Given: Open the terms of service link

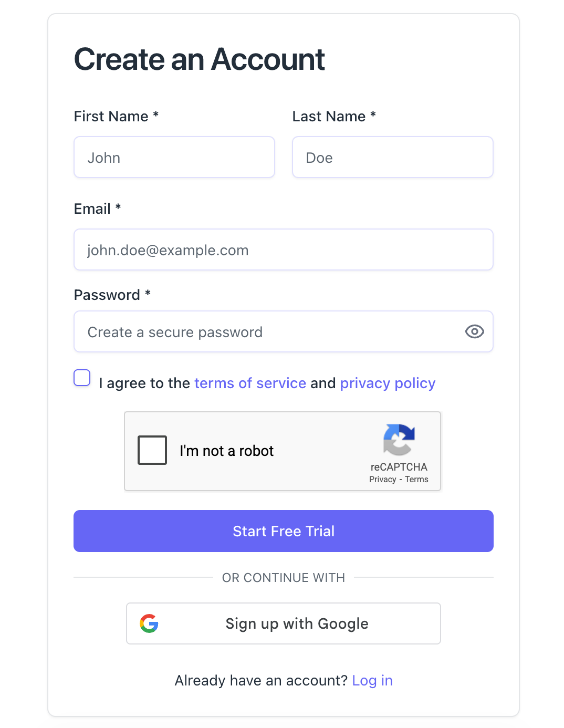Looking at the screenshot, I should pyautogui.click(x=250, y=383).
